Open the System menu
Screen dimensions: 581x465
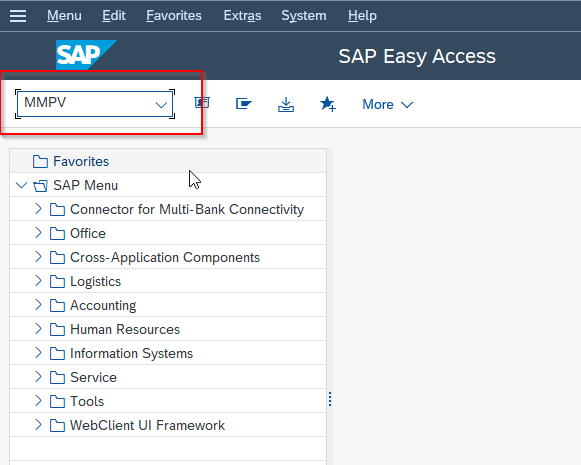[304, 16]
